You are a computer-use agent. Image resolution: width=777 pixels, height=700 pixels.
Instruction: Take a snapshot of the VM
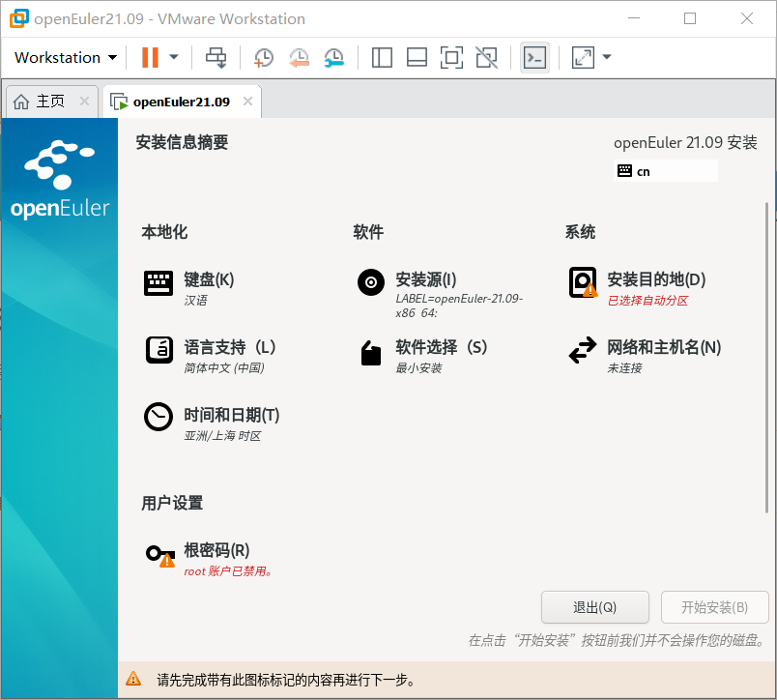click(264, 57)
